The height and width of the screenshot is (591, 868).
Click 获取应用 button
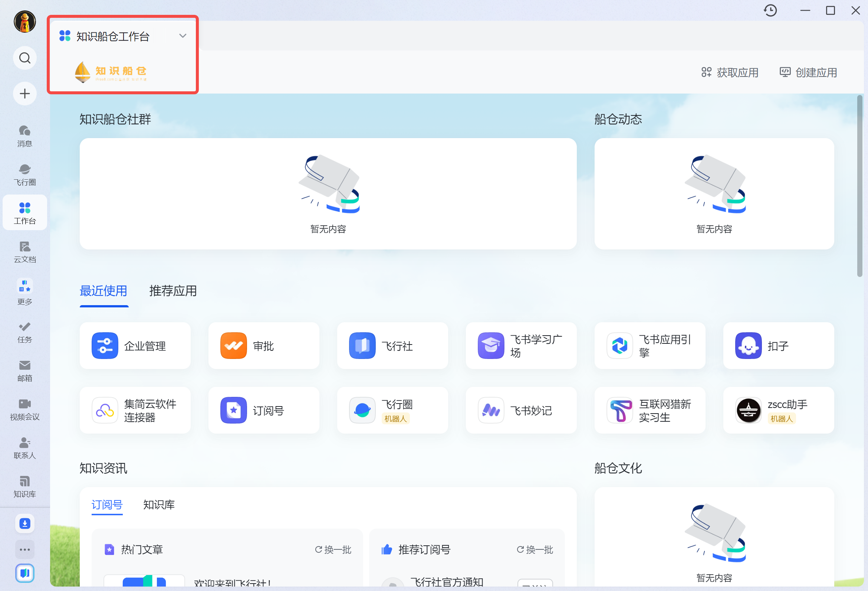pyautogui.click(x=730, y=72)
